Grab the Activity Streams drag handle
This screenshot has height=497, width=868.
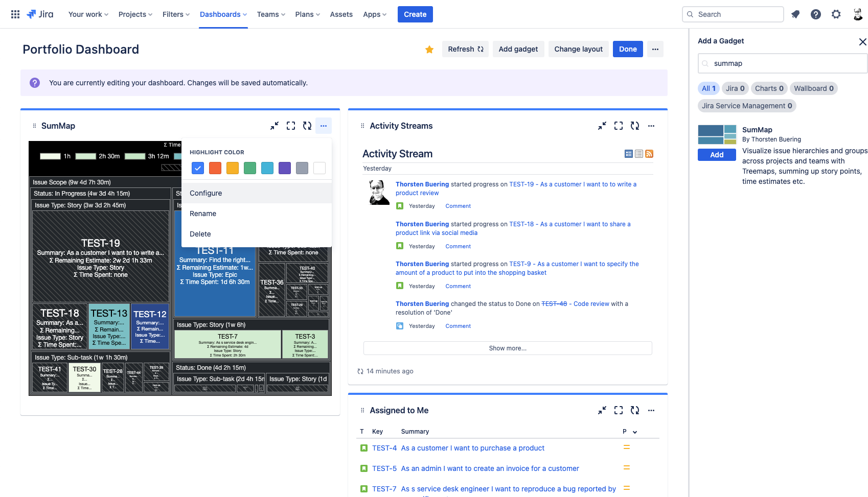coord(362,126)
